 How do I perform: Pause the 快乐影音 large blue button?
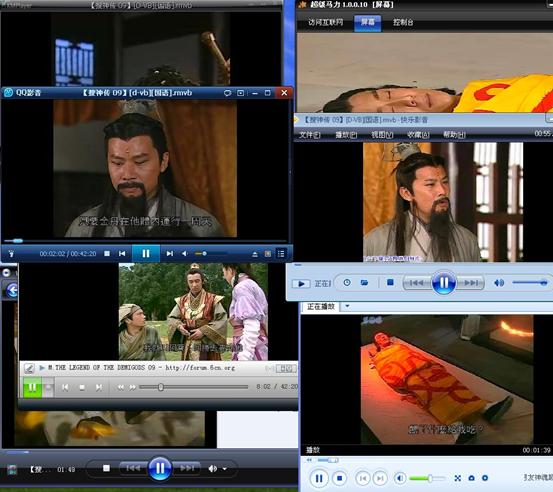coord(444,283)
